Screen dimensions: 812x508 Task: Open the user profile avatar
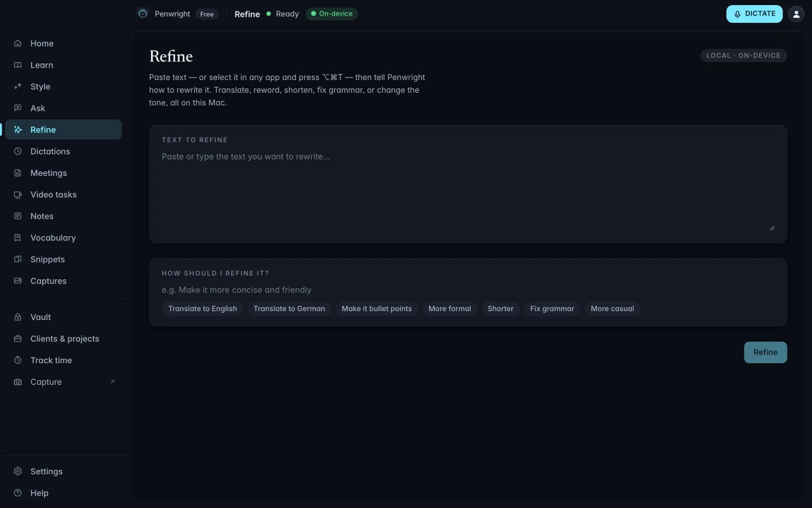[x=796, y=14]
